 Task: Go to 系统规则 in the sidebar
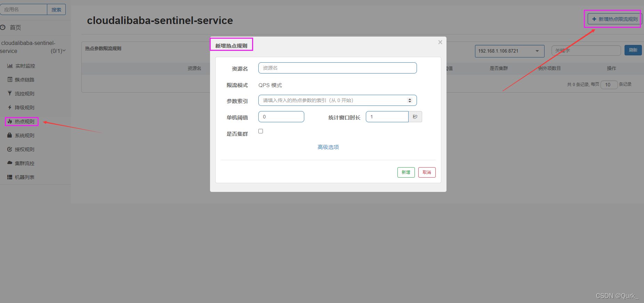24,135
